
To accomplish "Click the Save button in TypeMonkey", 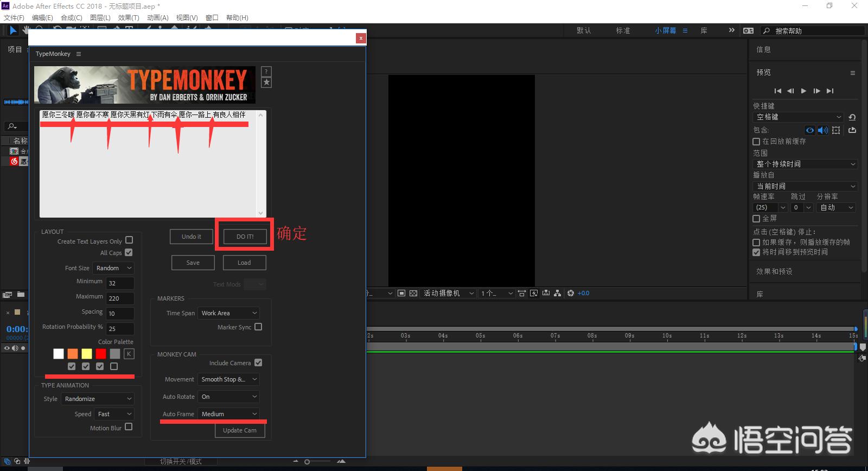I will [x=193, y=263].
